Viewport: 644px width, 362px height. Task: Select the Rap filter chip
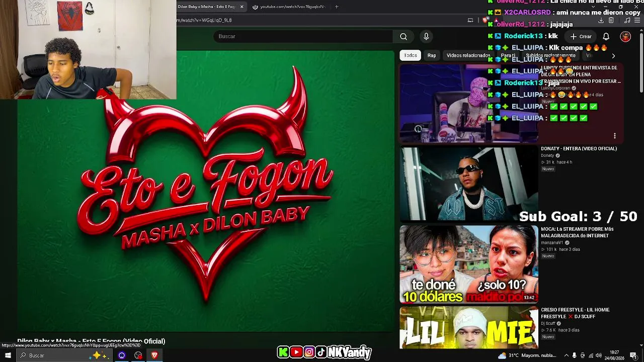point(432,55)
